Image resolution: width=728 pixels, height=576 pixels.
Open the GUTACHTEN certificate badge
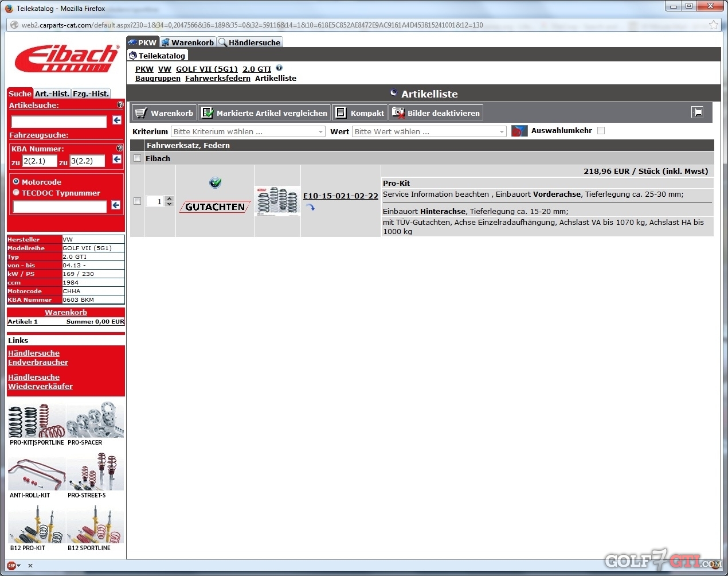[215, 207]
